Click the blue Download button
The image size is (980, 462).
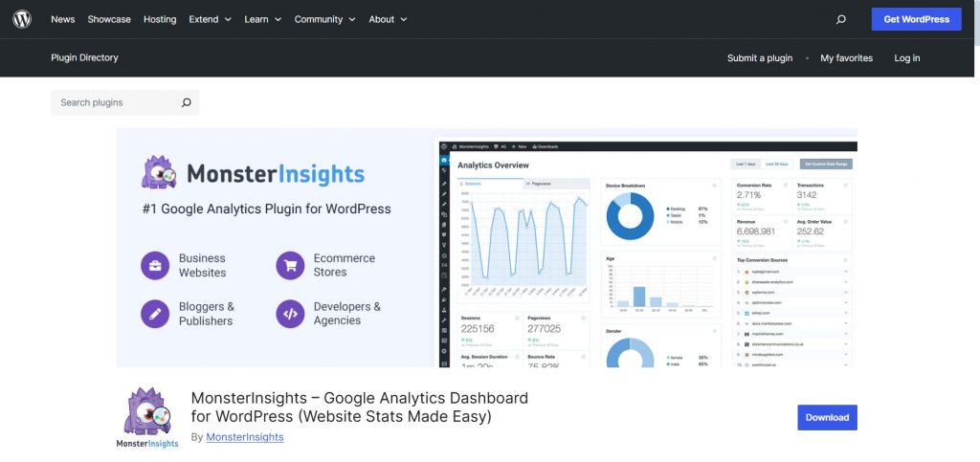pyautogui.click(x=827, y=417)
